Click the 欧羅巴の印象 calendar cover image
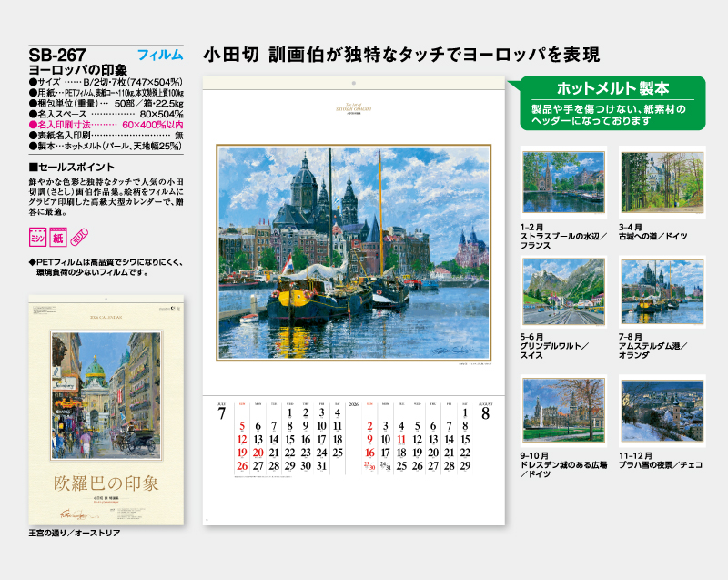The width and height of the screenshot is (728, 580). point(106,410)
